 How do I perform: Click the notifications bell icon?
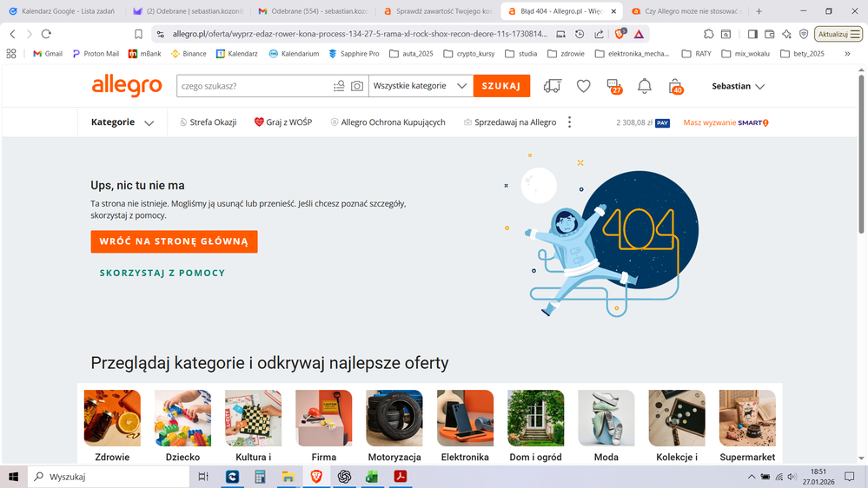644,86
